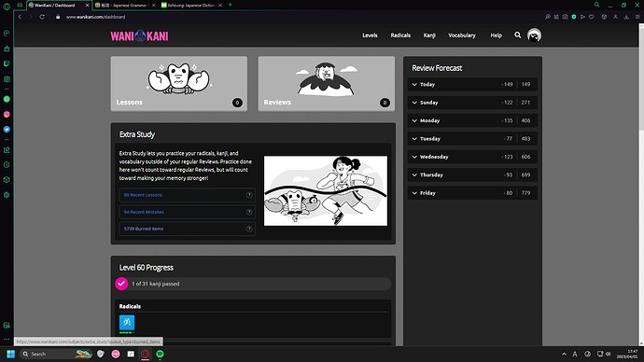Click help icon beside Recent Lessons
The height and width of the screenshot is (362, 644).
[x=249, y=195]
